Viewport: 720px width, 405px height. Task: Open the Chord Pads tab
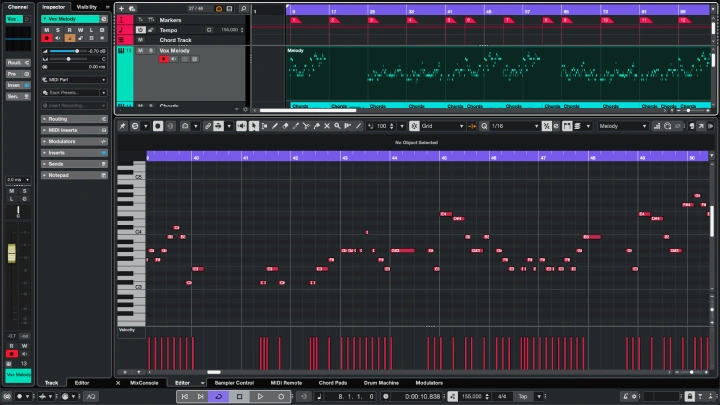point(333,383)
